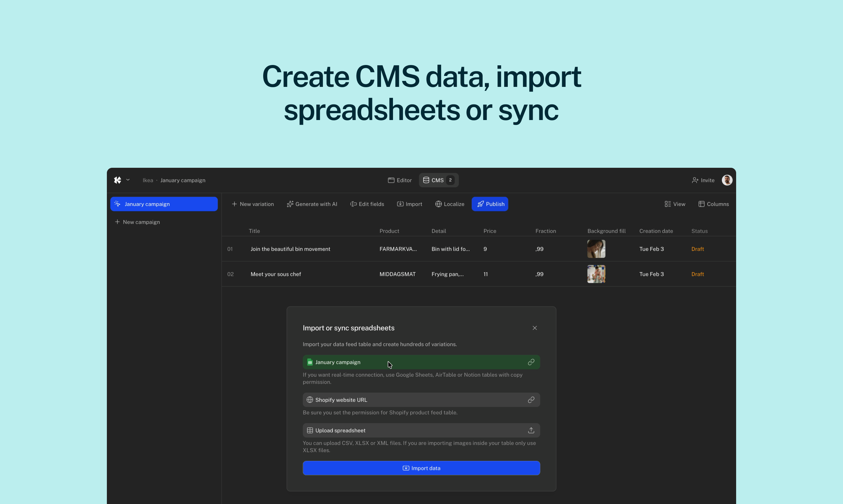Click the Import data button
The height and width of the screenshot is (504, 843).
tap(421, 468)
